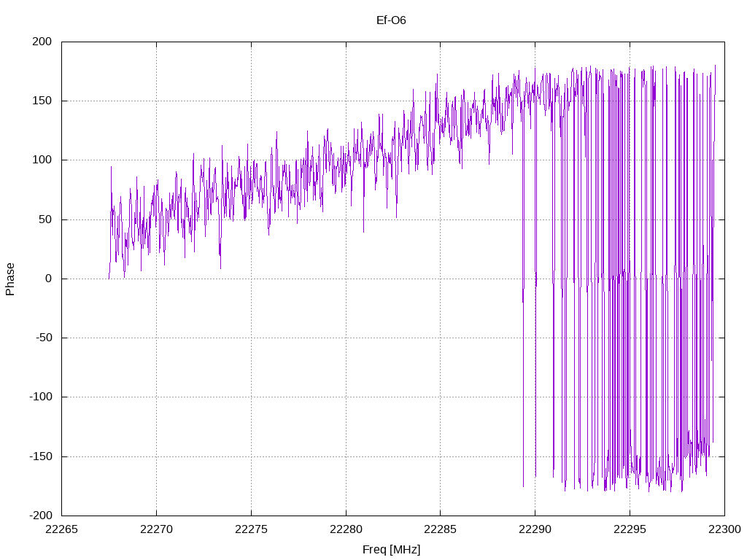747x560 pixels.
Task: Click the y-axis tick label '-100'
Action: coord(41,397)
